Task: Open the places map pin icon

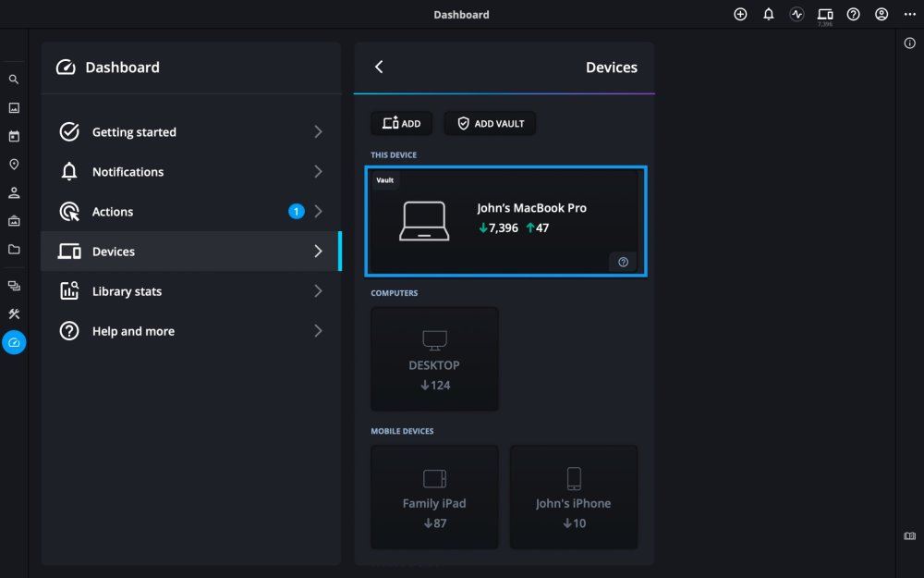Action: (x=14, y=165)
